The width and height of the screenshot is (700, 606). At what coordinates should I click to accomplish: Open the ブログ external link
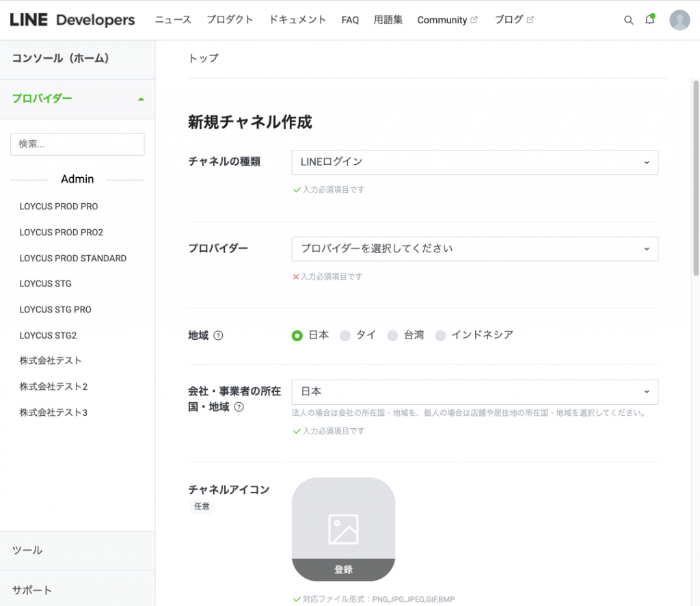click(514, 20)
